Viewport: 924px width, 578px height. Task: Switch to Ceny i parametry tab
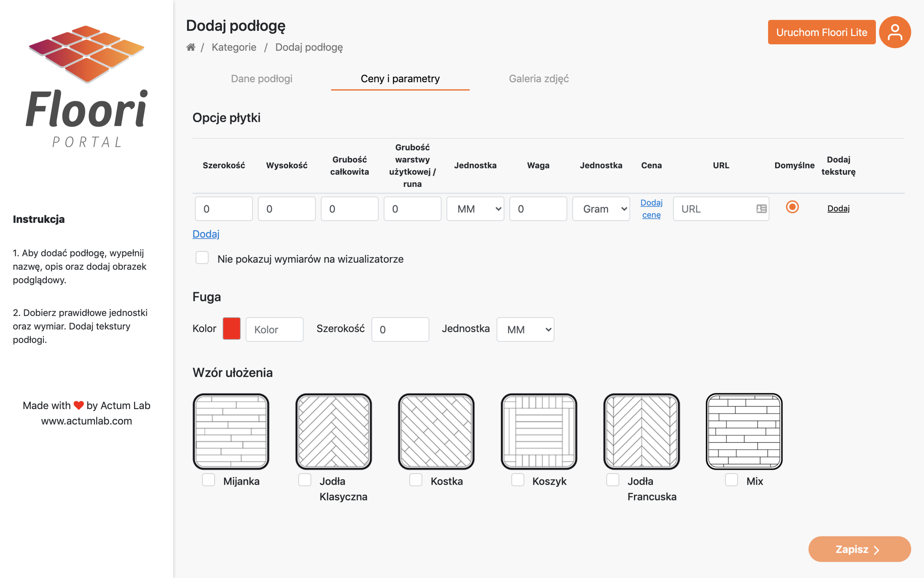[x=400, y=79]
